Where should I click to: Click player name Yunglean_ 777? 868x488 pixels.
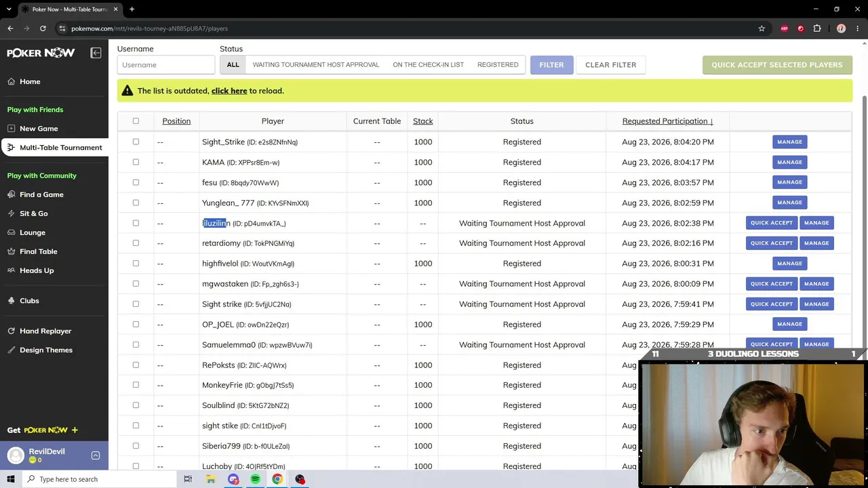click(x=228, y=203)
